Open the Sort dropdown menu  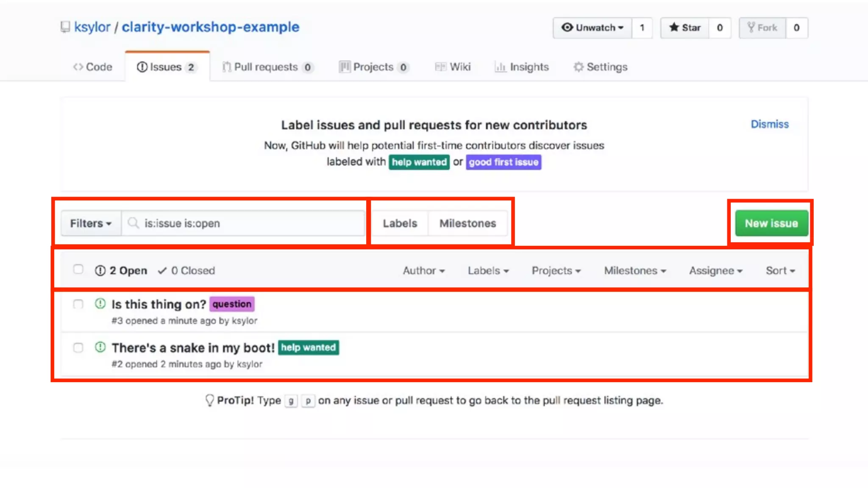(x=780, y=270)
